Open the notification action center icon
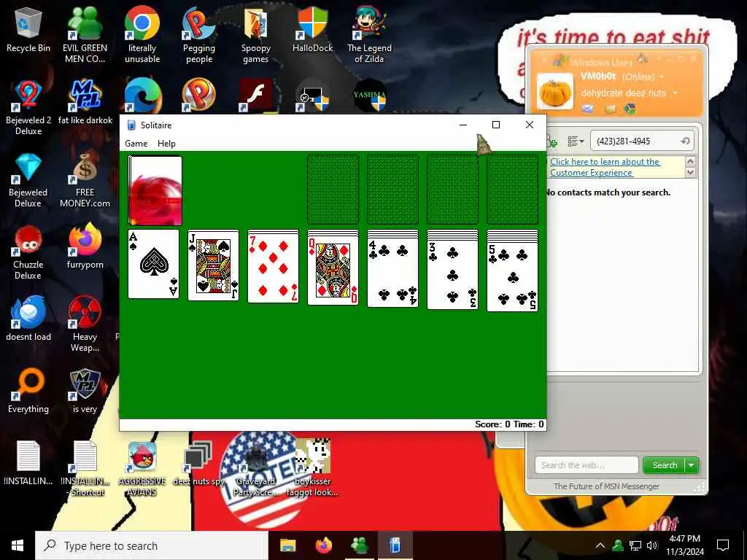Image resolution: width=747 pixels, height=560 pixels. (x=723, y=545)
